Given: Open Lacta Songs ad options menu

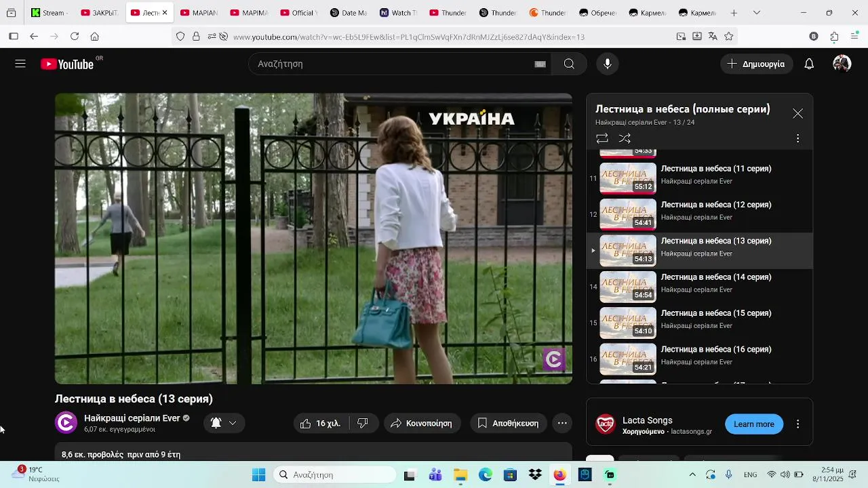Looking at the screenshot, I should [x=797, y=424].
